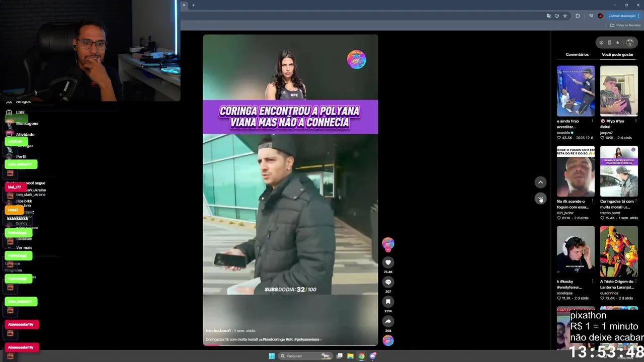The height and width of the screenshot is (362, 644).
Task: Open the trecho.bom1 creator avatar beside the video
Action: click(x=388, y=244)
